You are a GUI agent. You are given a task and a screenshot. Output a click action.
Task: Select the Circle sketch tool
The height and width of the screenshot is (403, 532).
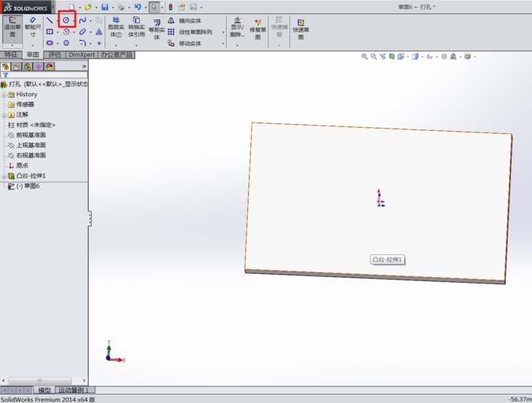coord(66,20)
